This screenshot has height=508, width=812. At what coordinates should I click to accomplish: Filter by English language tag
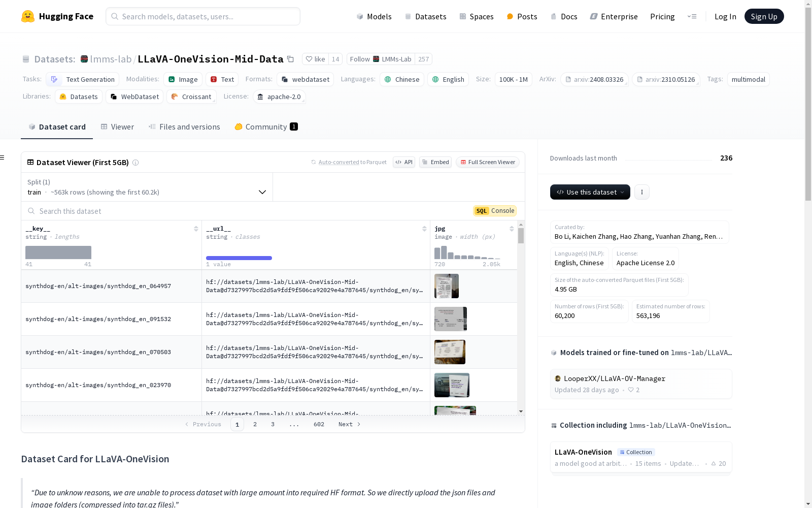pyautogui.click(x=448, y=79)
